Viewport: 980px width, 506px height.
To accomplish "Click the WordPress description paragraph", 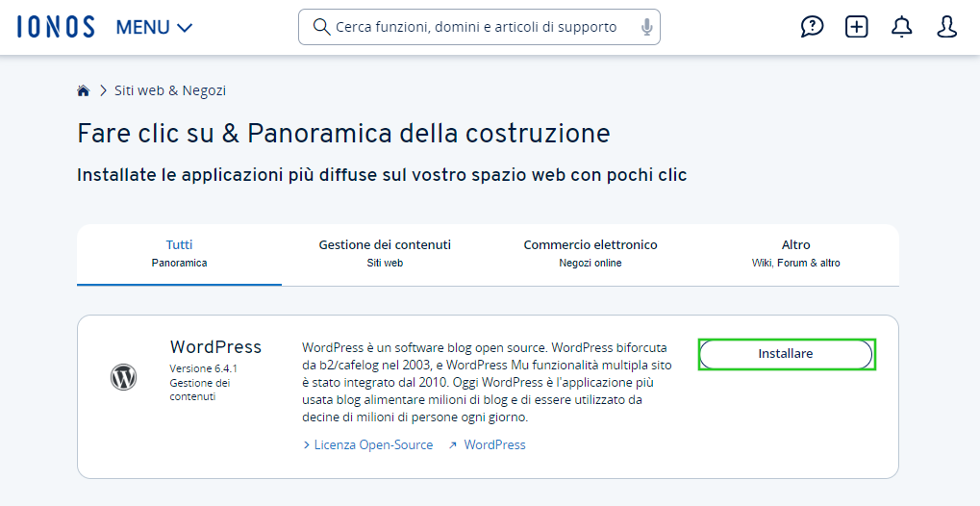I will point(485,382).
